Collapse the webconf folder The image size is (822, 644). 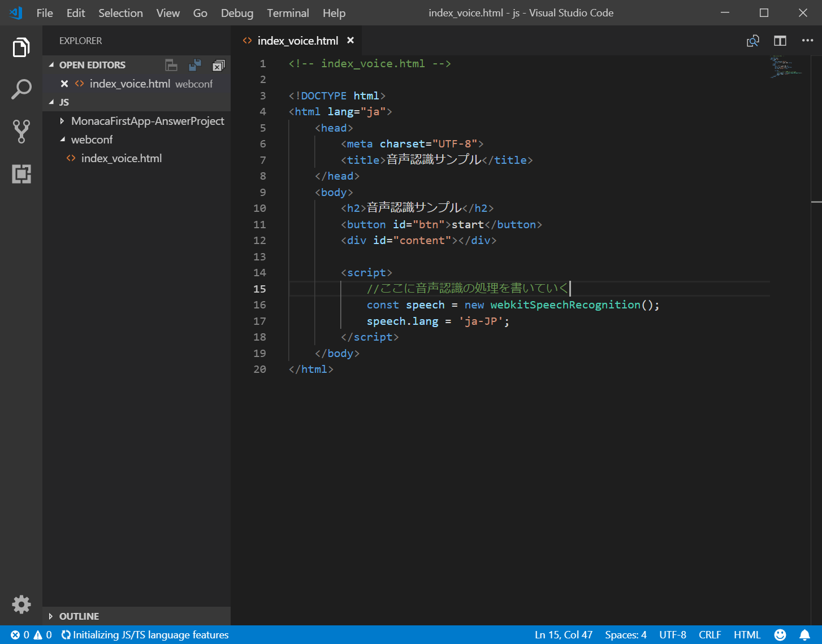coord(92,140)
